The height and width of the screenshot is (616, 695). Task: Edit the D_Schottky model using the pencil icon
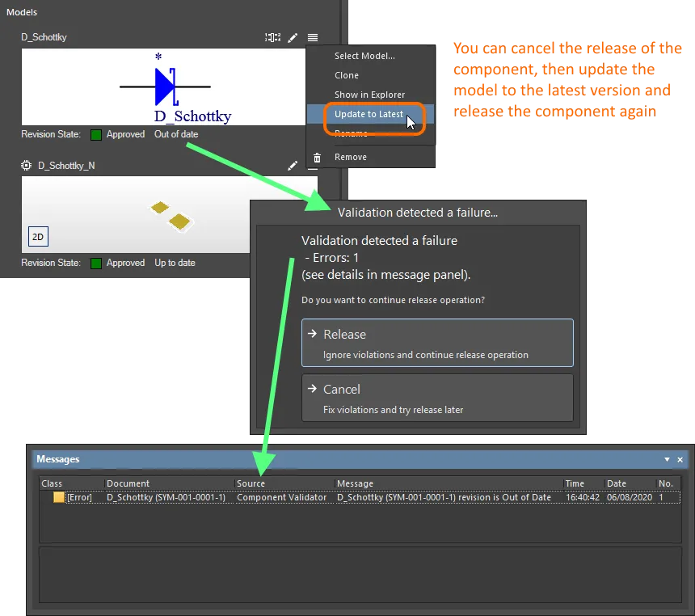(x=293, y=36)
